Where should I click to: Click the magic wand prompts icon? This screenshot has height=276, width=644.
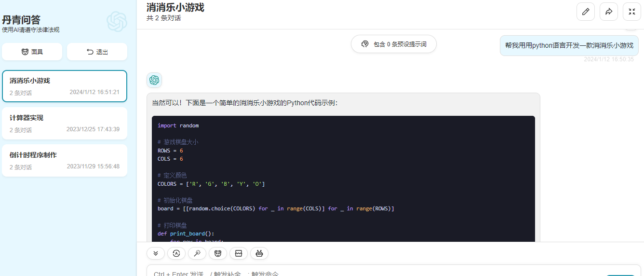point(197,253)
